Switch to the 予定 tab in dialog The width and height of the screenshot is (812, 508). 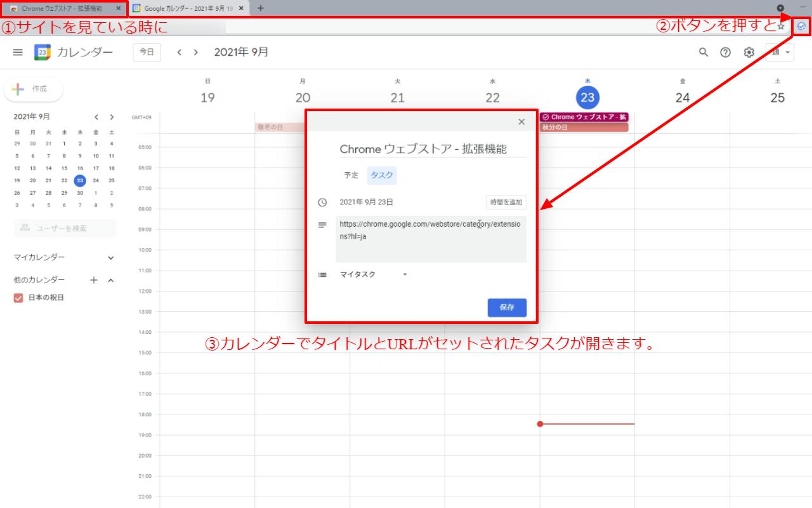point(351,175)
